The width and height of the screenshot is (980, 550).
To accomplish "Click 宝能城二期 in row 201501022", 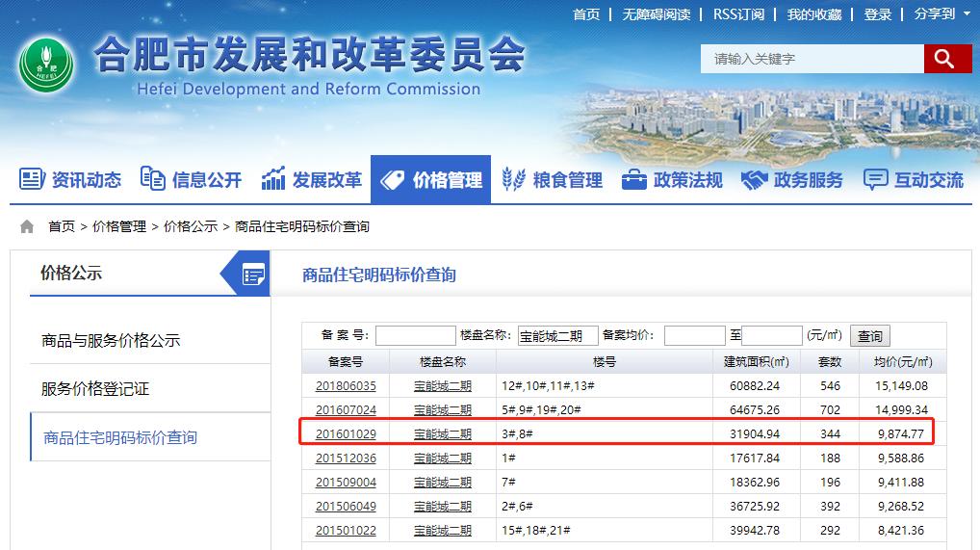I will tap(443, 531).
